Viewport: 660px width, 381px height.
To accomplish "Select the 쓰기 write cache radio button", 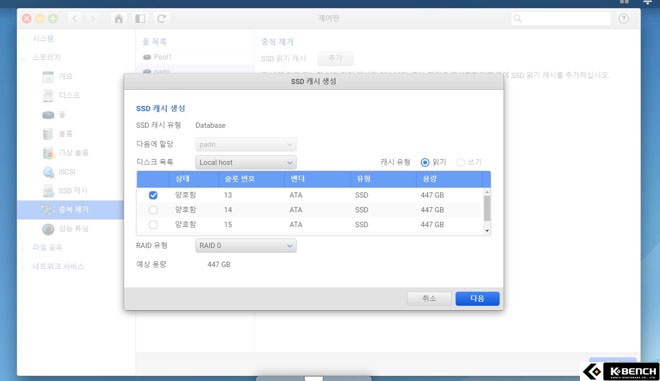I will tap(461, 162).
